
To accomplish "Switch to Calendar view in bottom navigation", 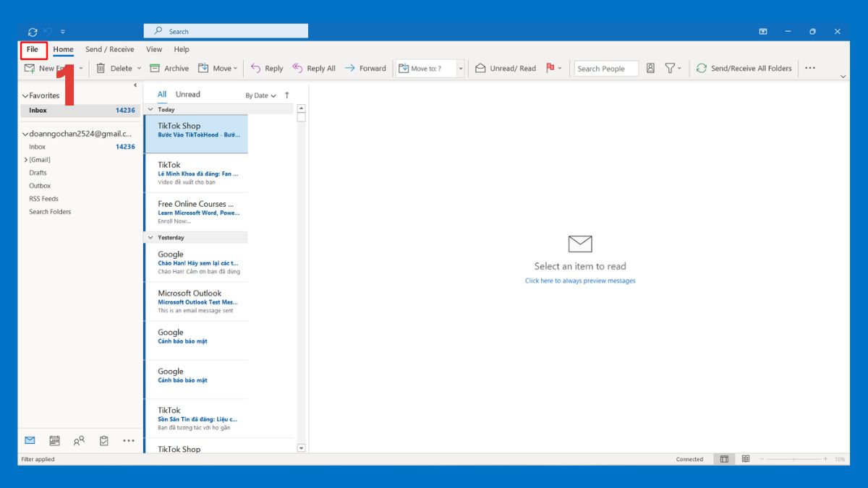I will pos(54,440).
